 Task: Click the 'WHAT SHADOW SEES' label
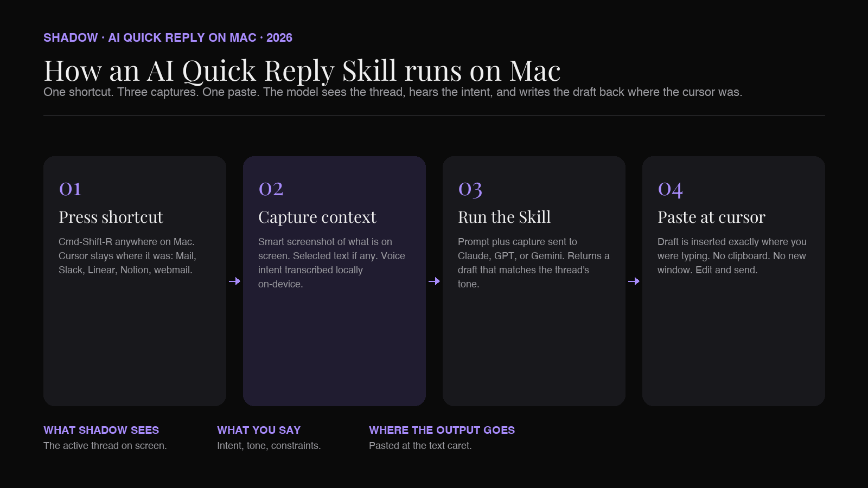pos(101,430)
